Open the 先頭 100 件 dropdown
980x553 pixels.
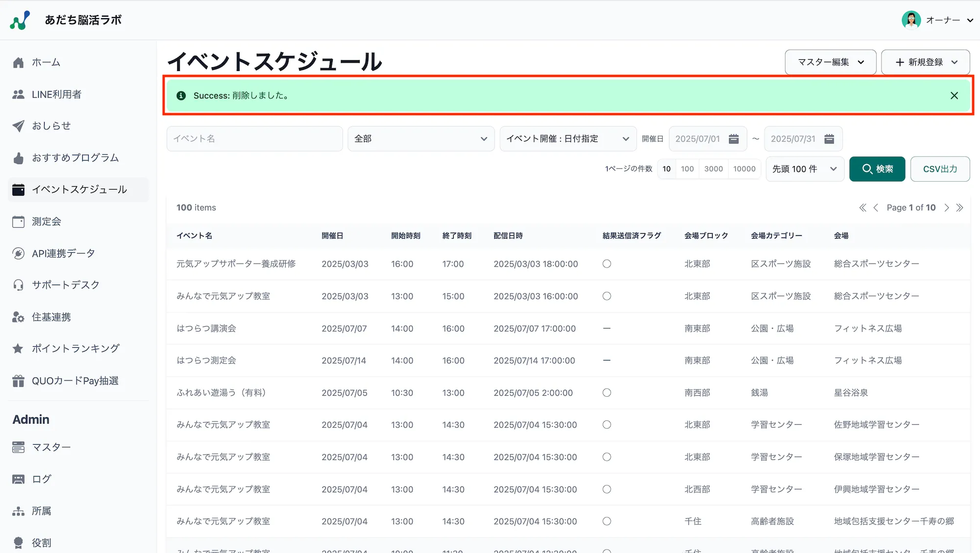click(805, 169)
